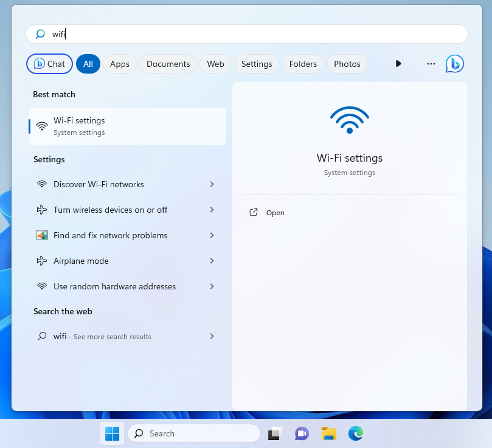This screenshot has width=492, height=448.
Task: Expand the wifi web search chevron
Action: [212, 336]
